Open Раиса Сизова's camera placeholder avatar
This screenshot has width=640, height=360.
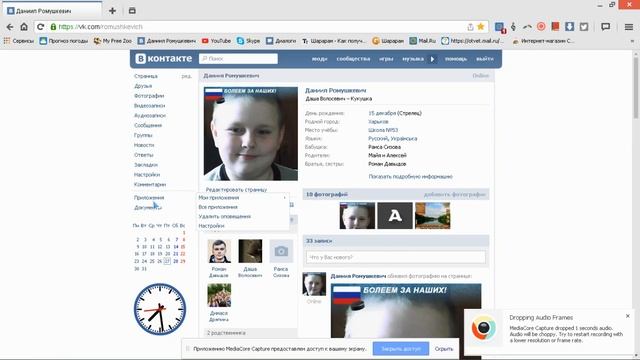click(281, 251)
